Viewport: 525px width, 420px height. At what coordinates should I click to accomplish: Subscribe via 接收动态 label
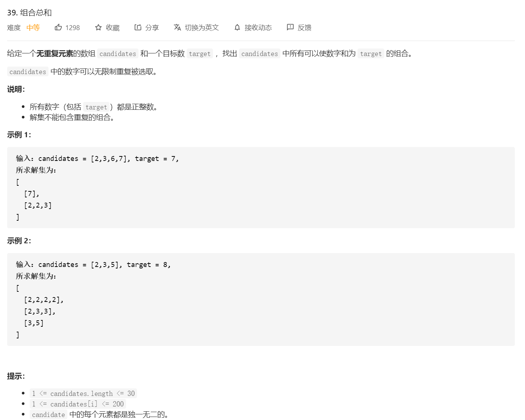pyautogui.click(x=258, y=28)
